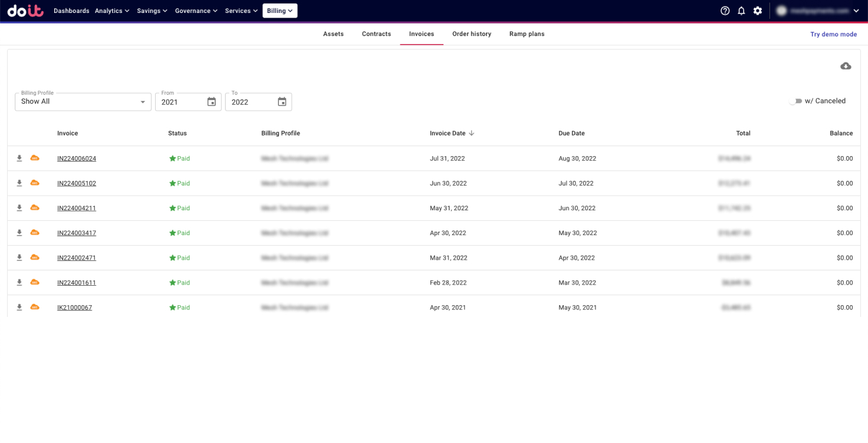The height and width of the screenshot is (443, 868).
Task: Download invoice IN224006024 via arrow icon
Action: [x=19, y=158]
